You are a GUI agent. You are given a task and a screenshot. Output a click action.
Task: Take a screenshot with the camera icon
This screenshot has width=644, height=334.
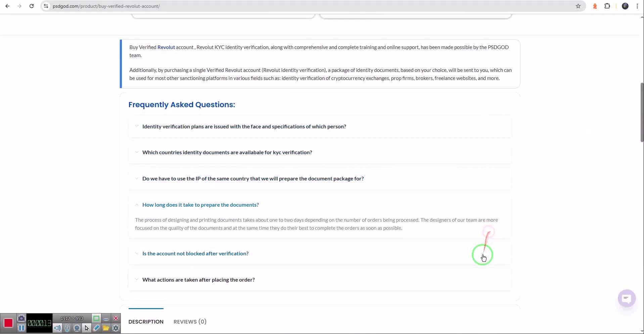pyautogui.click(x=21, y=318)
